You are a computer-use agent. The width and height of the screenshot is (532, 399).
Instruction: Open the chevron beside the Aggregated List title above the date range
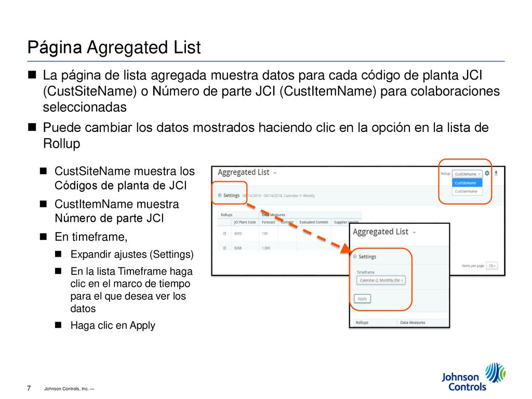click(x=275, y=173)
